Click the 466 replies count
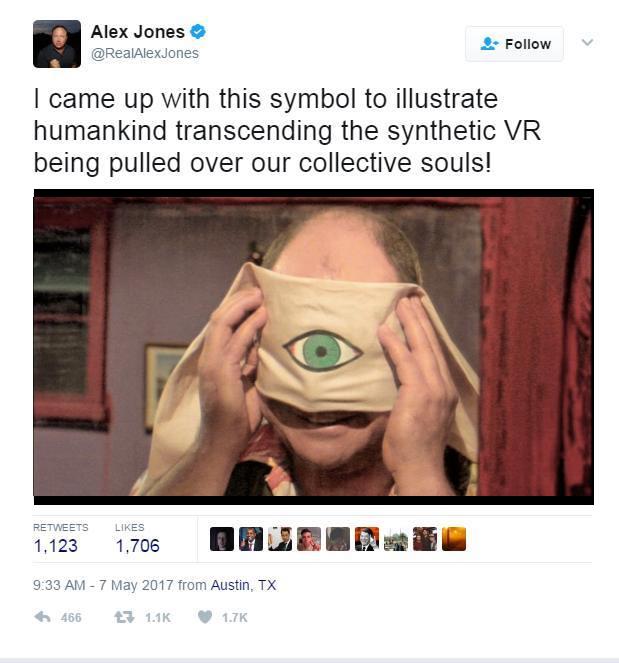Viewport: 619px width, 663px height. point(71,618)
